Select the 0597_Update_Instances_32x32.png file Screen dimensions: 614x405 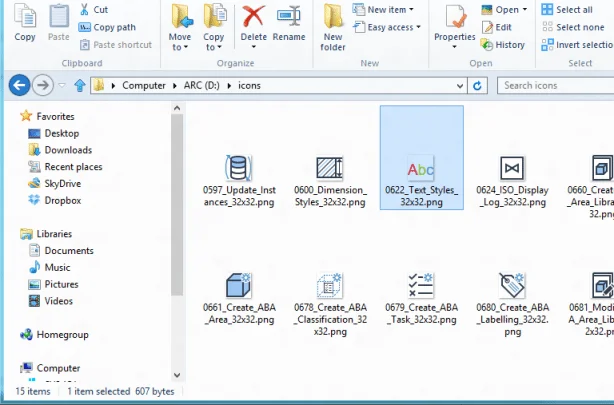237,180
